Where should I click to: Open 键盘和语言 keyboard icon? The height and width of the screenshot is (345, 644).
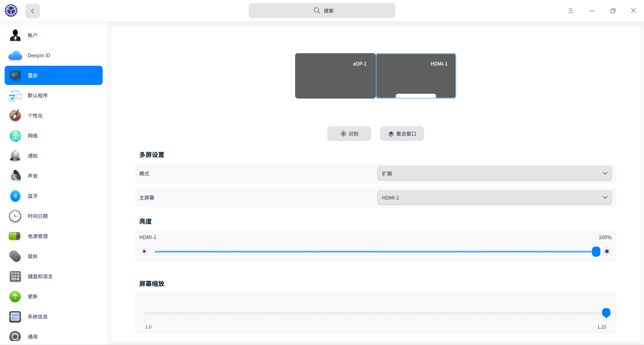[15, 276]
